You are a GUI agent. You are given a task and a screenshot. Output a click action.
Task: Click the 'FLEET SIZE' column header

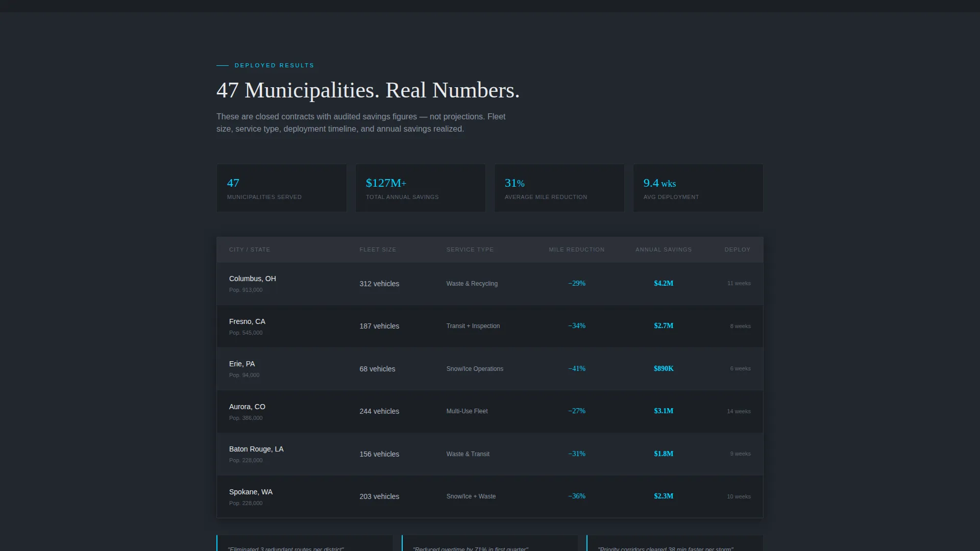click(378, 249)
